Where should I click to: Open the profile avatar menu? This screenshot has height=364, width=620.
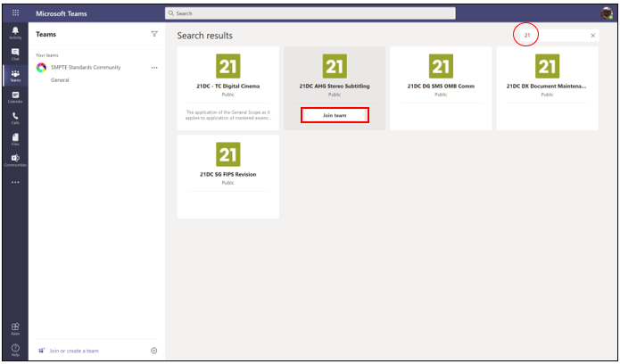(607, 13)
